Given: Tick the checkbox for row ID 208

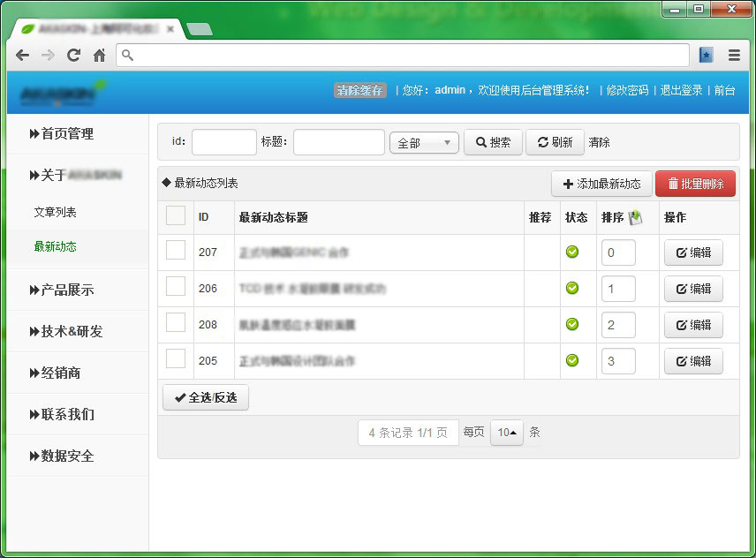Looking at the screenshot, I should click(x=176, y=323).
